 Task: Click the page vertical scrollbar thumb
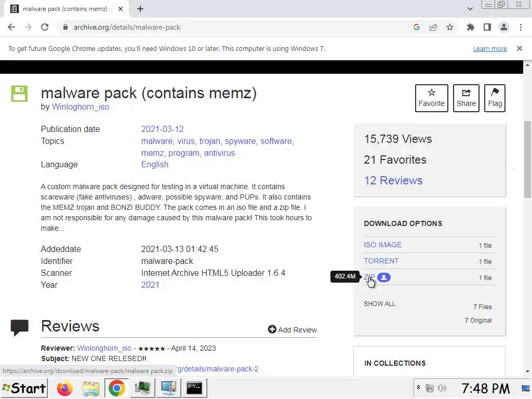click(527, 159)
